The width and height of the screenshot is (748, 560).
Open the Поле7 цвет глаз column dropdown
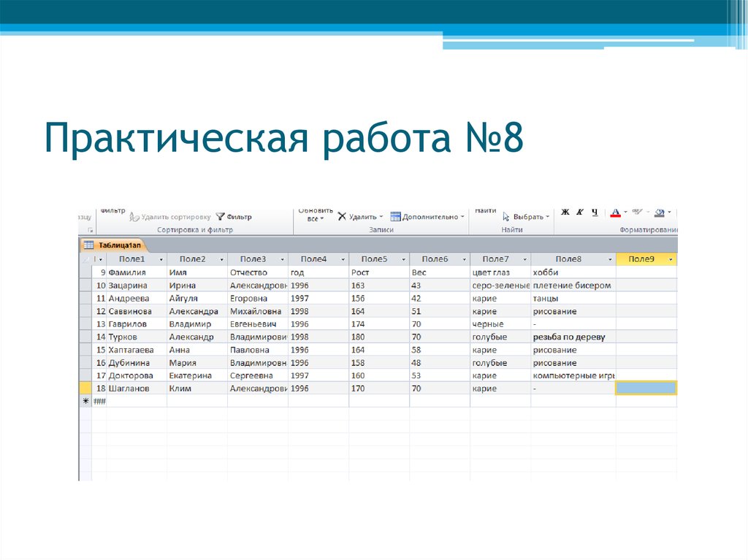[x=524, y=258]
